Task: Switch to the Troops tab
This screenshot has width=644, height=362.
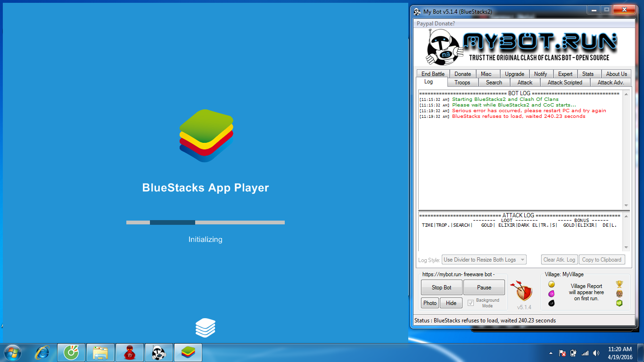Action: point(462,82)
